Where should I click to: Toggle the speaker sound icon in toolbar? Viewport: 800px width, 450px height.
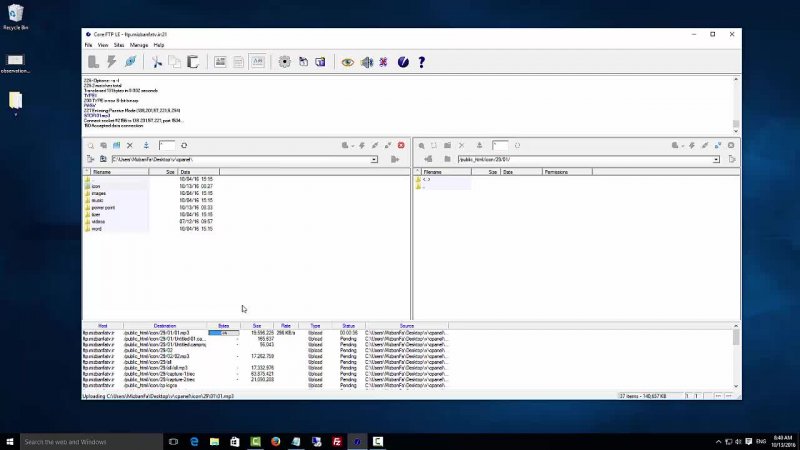(x=366, y=62)
